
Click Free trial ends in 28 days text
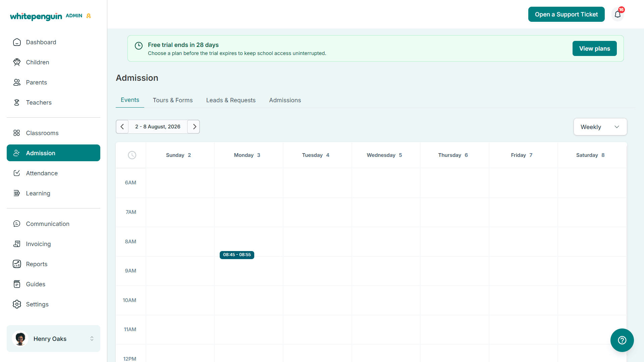[x=183, y=45]
